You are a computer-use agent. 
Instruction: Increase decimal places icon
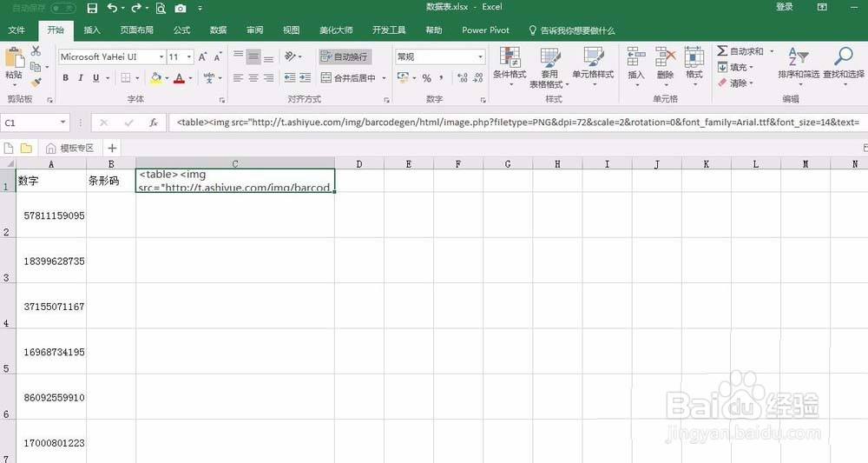coord(463,78)
